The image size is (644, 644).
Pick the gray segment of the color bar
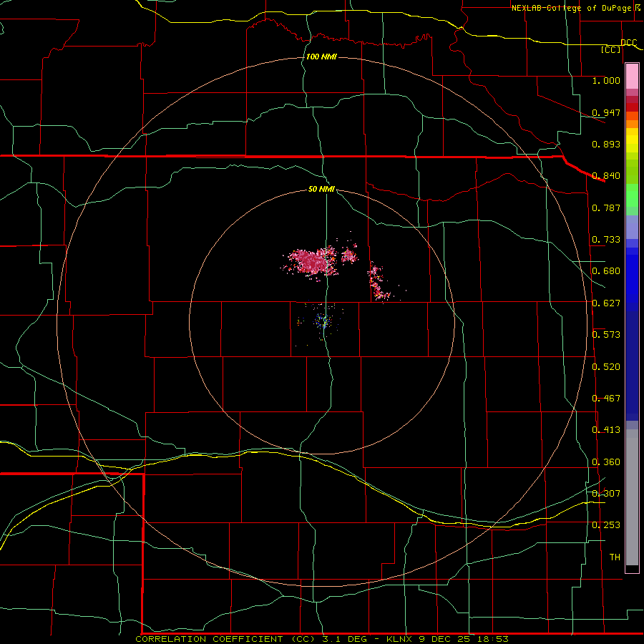(x=632, y=497)
